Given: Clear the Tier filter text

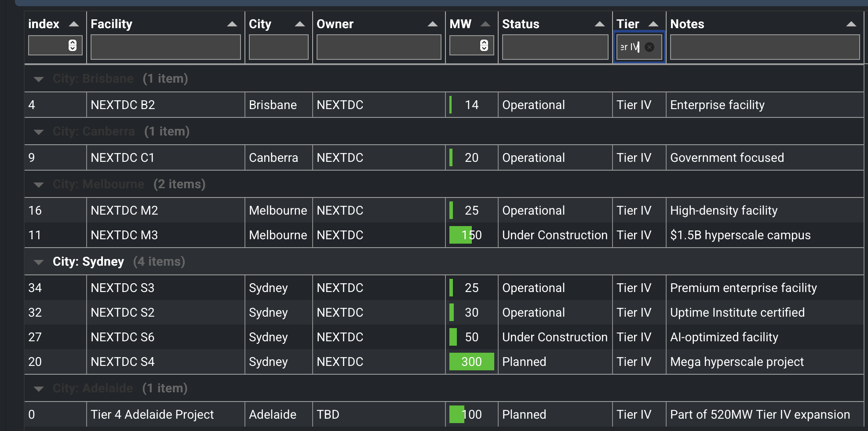Looking at the screenshot, I should point(649,47).
